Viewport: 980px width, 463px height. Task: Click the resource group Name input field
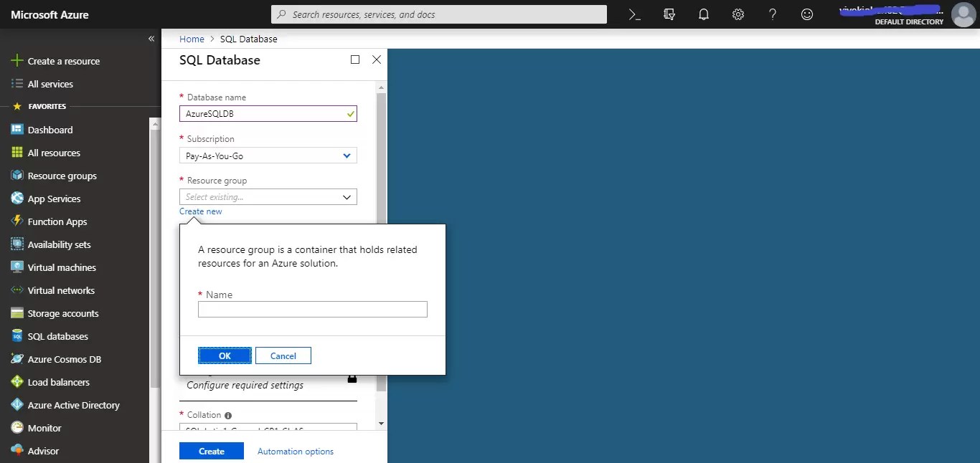312,309
